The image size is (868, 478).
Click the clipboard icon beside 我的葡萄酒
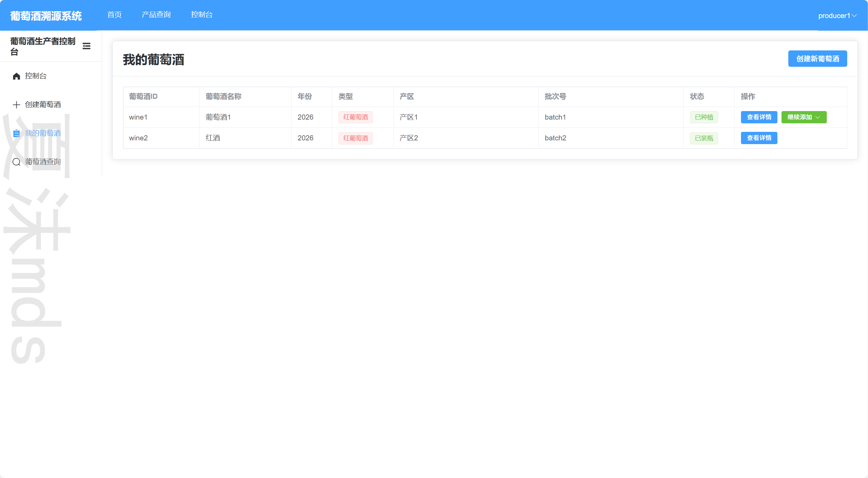click(x=16, y=133)
